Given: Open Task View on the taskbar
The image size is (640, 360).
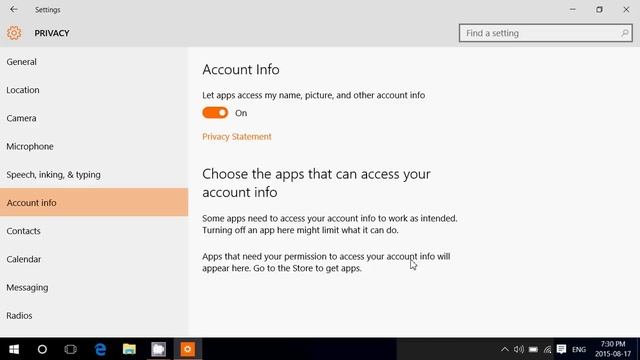Looking at the screenshot, I should [71, 349].
